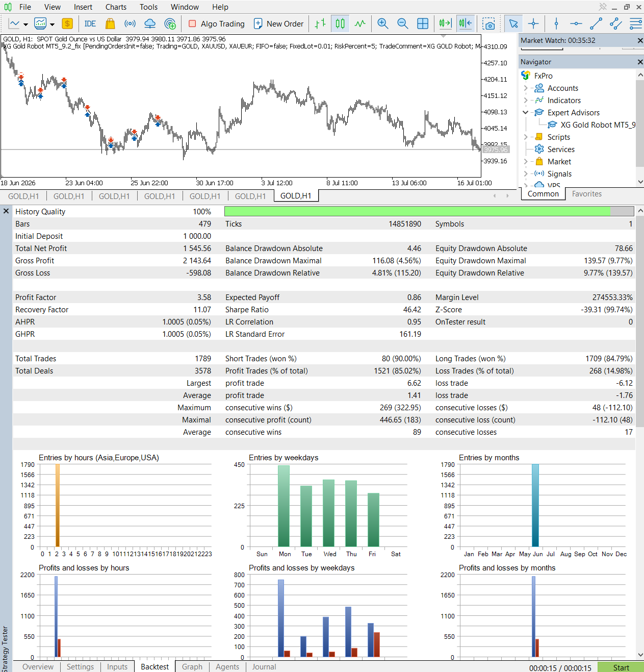
Task: Click the dollar sign trading icon
Action: point(67,23)
